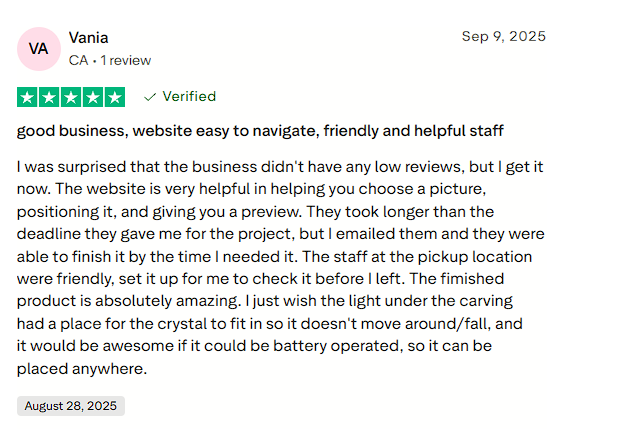This screenshot has width=627, height=429.
Task: Click the Verified checkmark icon
Action: click(x=150, y=97)
